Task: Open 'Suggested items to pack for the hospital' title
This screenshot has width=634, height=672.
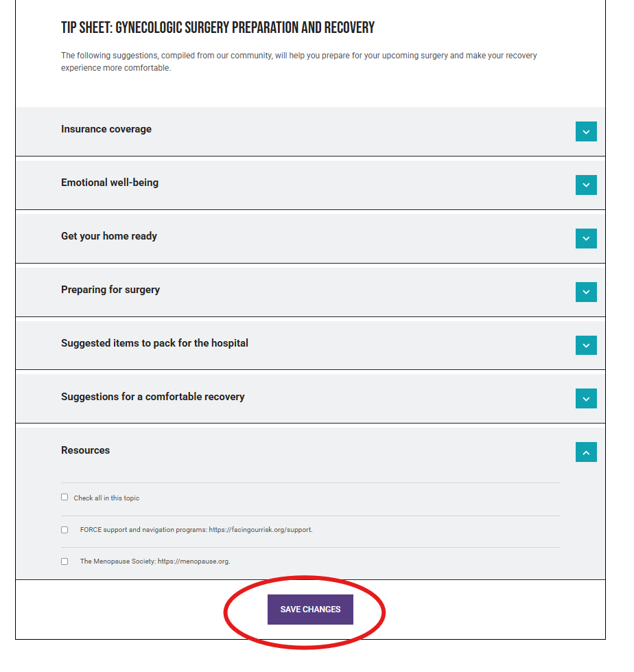Action: [x=154, y=343]
